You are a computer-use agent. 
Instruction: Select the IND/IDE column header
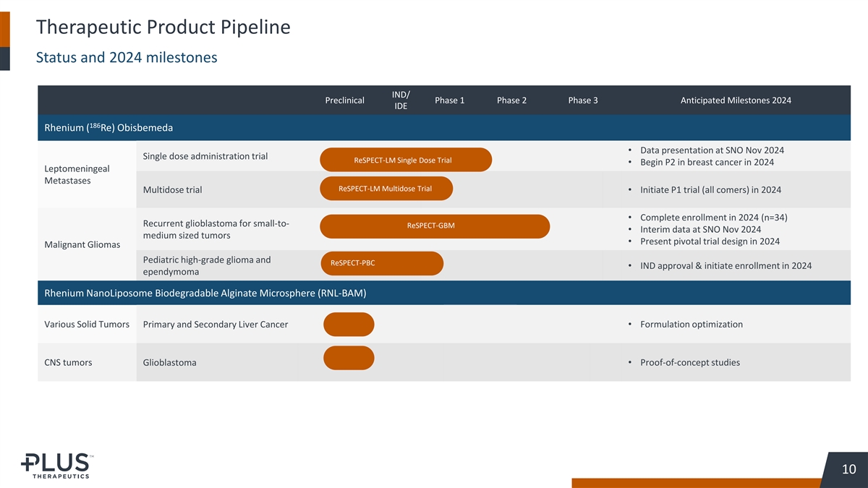click(x=401, y=100)
